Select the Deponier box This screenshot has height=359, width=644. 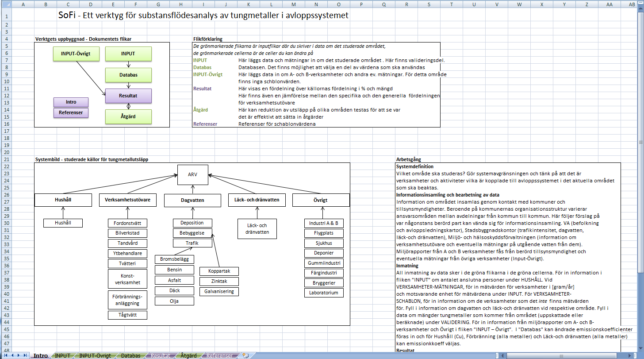click(324, 253)
